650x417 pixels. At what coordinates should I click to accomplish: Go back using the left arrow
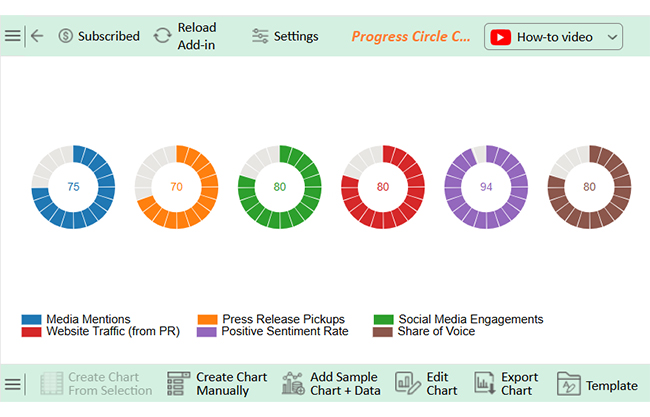click(37, 36)
